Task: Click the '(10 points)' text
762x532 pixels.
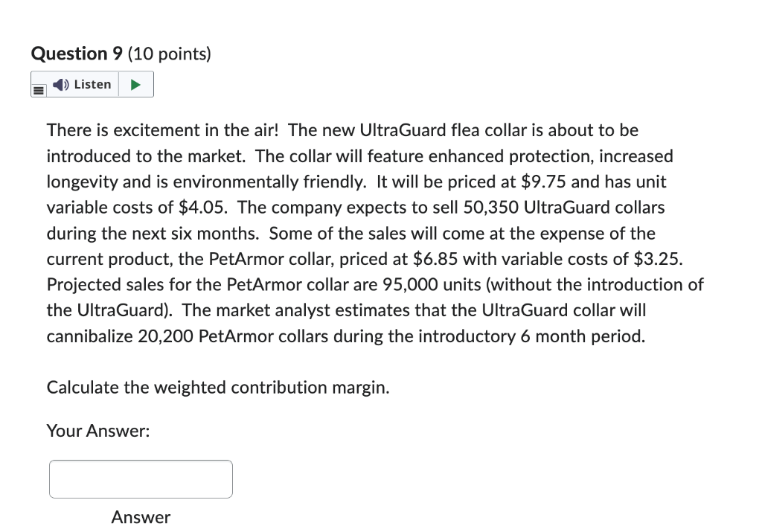Action: (x=170, y=54)
